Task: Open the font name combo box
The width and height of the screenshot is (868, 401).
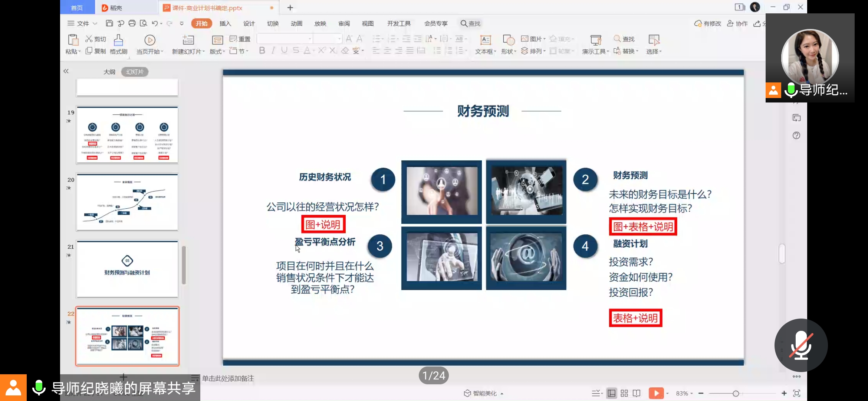Action: click(x=285, y=39)
